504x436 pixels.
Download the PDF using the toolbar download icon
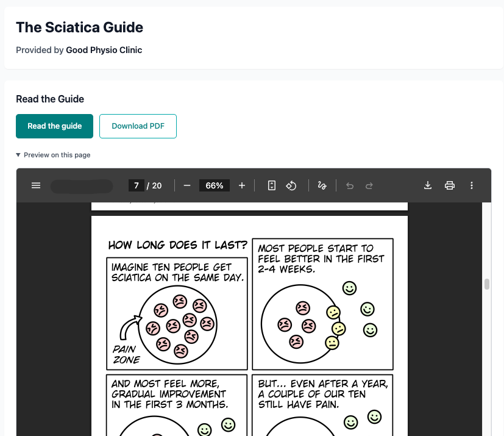428,185
